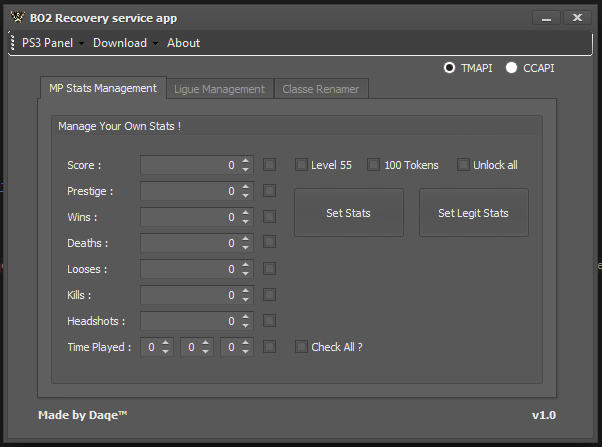Decrease Score with the down arrow
This screenshot has height=447, width=602.
pyautogui.click(x=245, y=169)
